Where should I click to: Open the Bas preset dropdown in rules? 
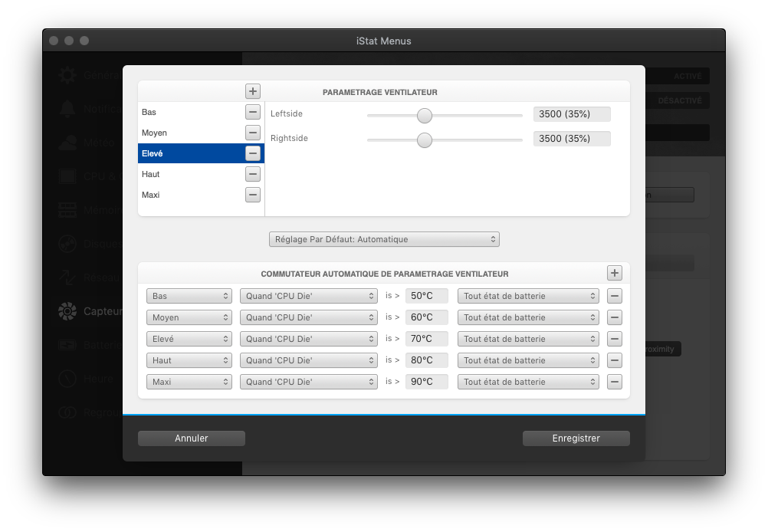coord(189,296)
